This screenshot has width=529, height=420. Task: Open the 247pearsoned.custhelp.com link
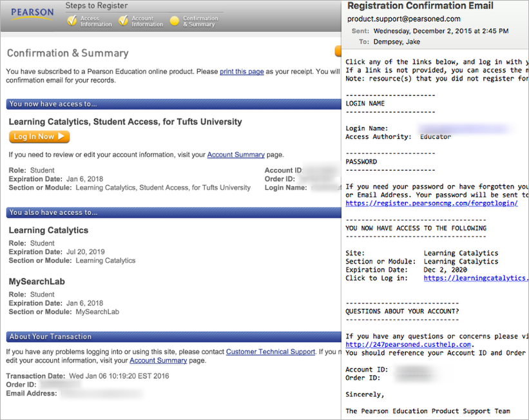click(409, 345)
